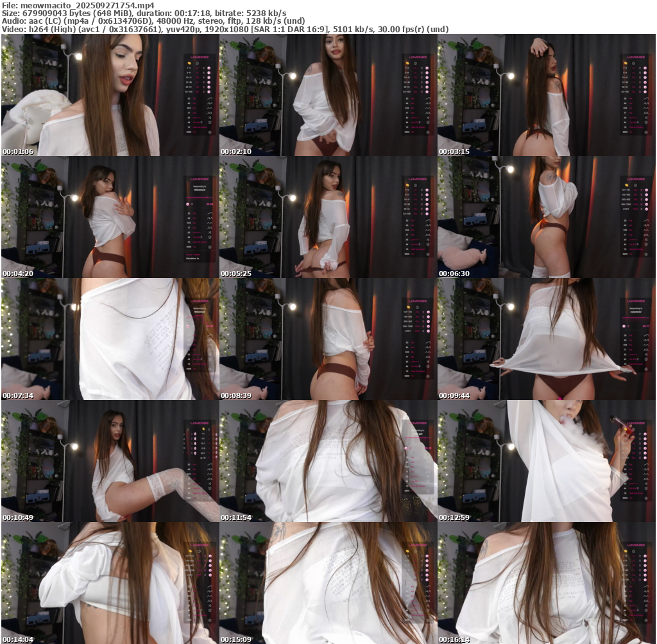Click the frame labeled 00:06:30
Image resolution: width=657 pixels, height=644 pixels.
[x=546, y=217]
